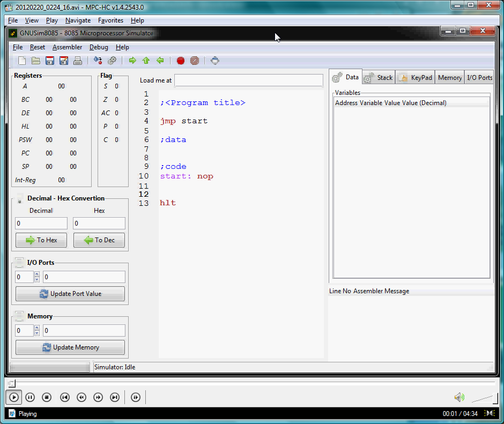Collapse the I/O Ports panel on the left
Screen dimensions: 504x424
click(x=20, y=262)
